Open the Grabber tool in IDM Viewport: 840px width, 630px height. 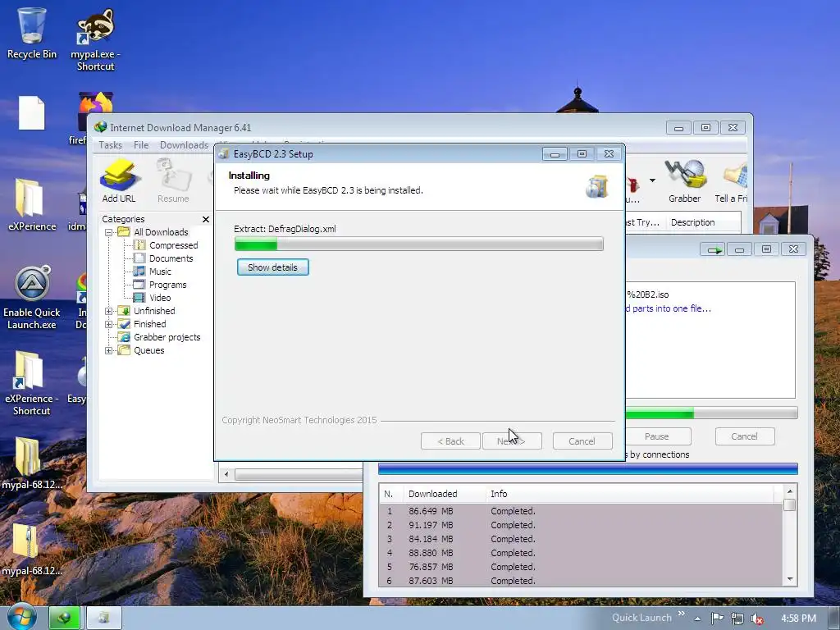click(x=684, y=180)
